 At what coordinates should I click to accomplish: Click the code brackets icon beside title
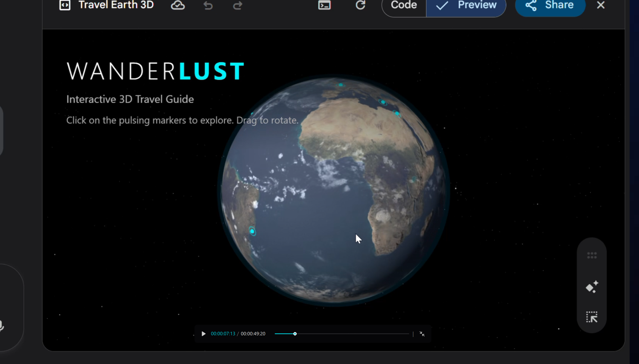point(65,5)
